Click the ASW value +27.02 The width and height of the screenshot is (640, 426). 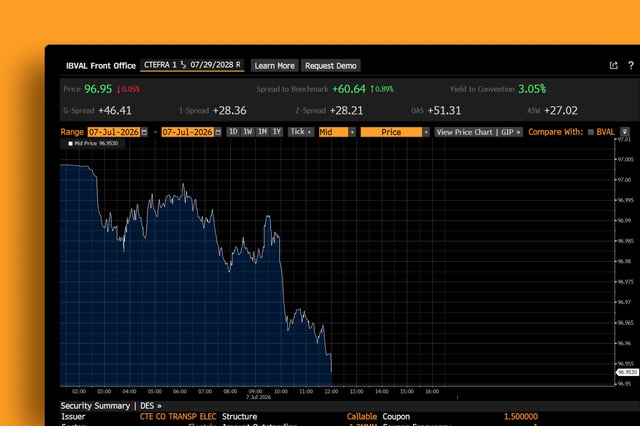pos(561,111)
